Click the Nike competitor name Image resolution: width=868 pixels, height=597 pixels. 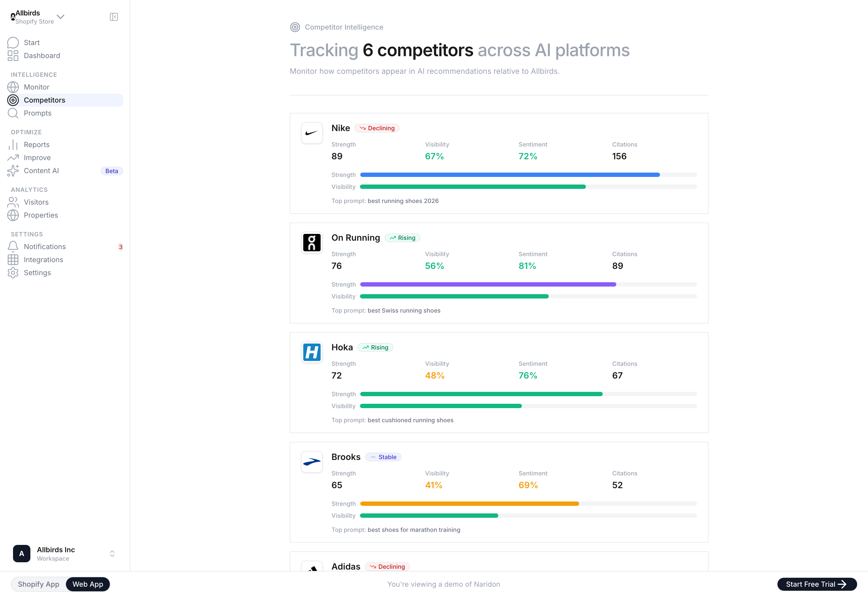click(340, 128)
